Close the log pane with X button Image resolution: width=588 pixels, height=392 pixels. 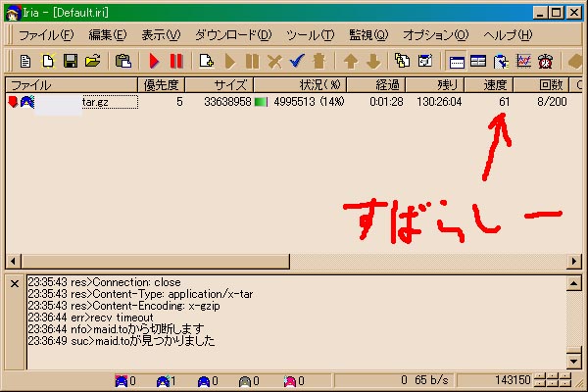pyautogui.click(x=15, y=283)
